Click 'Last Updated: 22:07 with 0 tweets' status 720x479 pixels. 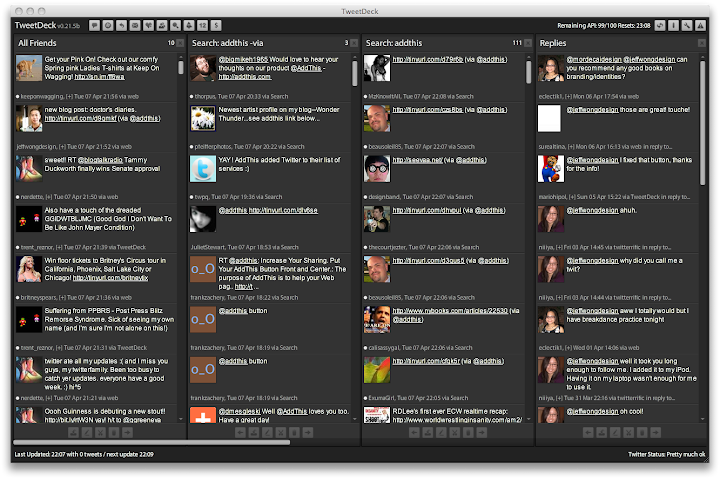58,455
